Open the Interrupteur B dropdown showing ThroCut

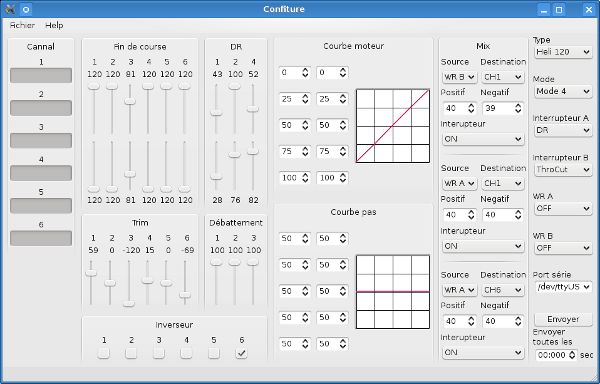click(x=563, y=169)
